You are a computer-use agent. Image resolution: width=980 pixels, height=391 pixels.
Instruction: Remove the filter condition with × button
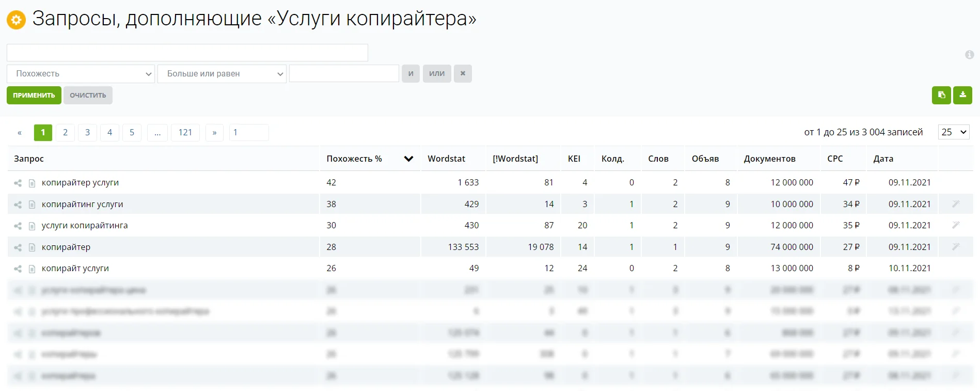[463, 73]
